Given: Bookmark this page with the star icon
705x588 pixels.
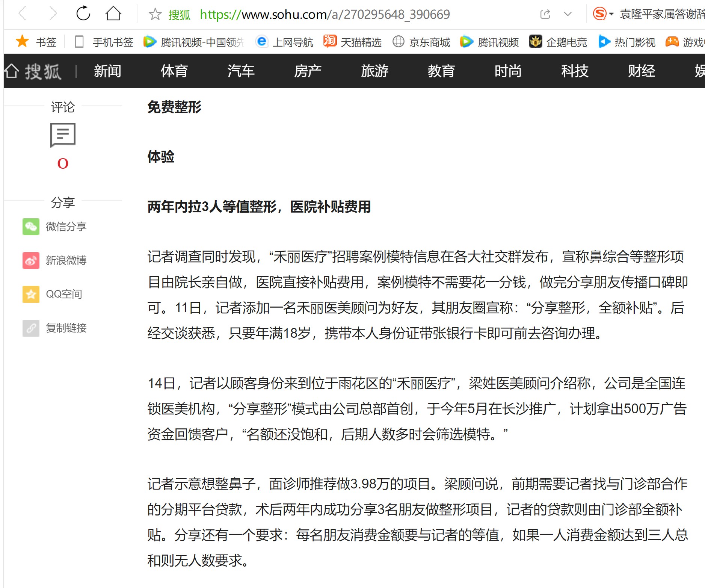Looking at the screenshot, I should [155, 14].
